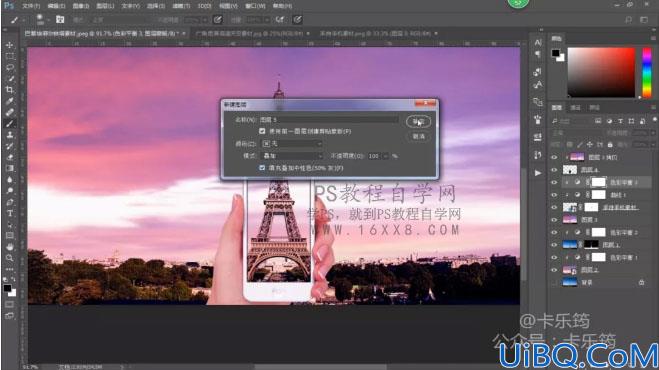
Task: Click the lock icon on the 背景 layer
Action: pos(641,283)
